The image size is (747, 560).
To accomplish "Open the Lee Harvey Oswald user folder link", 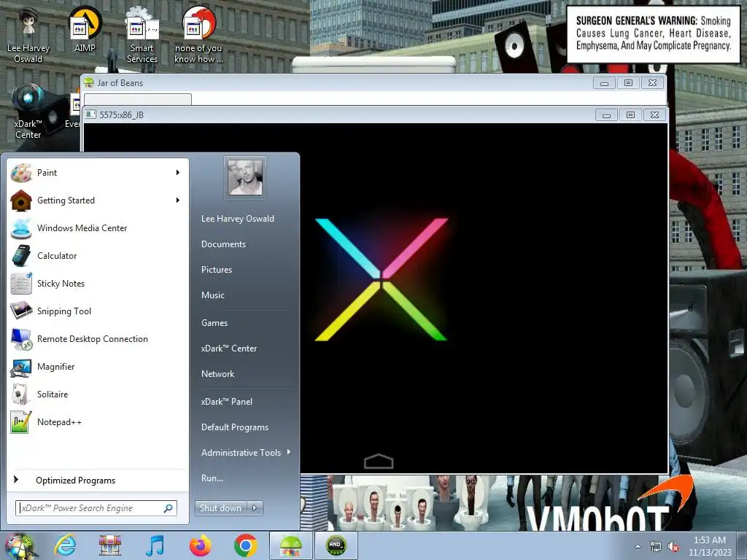I will (x=238, y=219).
